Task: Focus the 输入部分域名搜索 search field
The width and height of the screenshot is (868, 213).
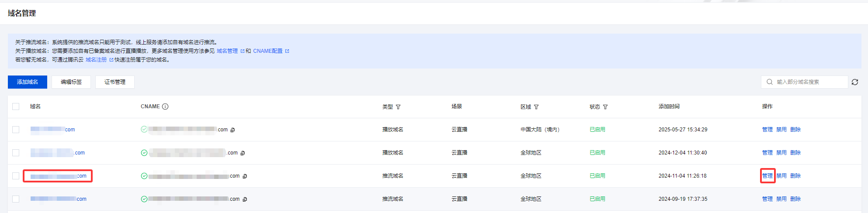Action: tap(809, 82)
